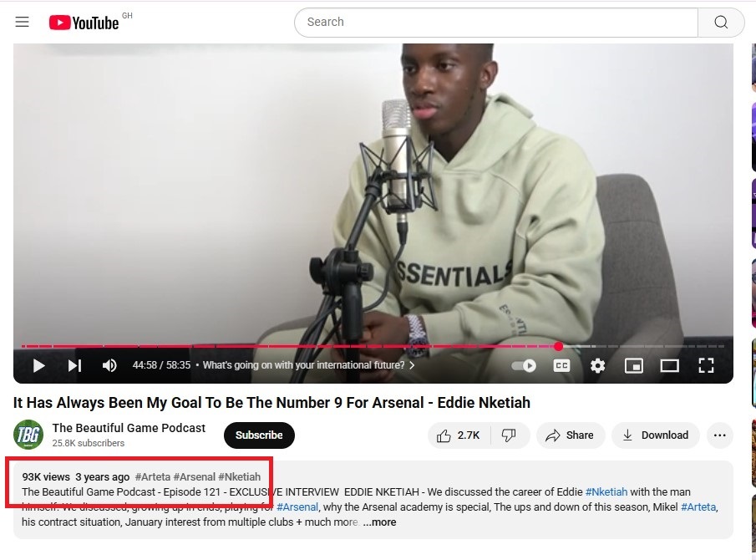Image resolution: width=756 pixels, height=560 pixels.
Task: Subscribe to The Beautiful Game Podcast
Action: [259, 435]
